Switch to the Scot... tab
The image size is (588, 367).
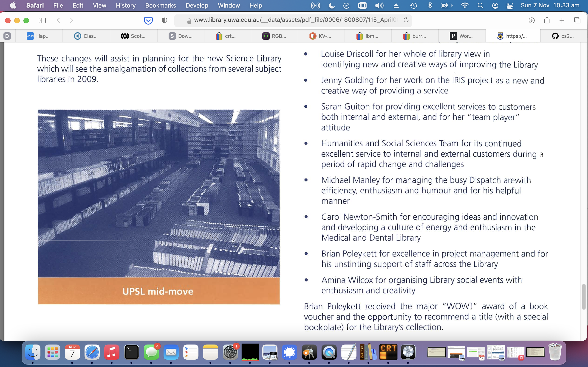tap(133, 36)
